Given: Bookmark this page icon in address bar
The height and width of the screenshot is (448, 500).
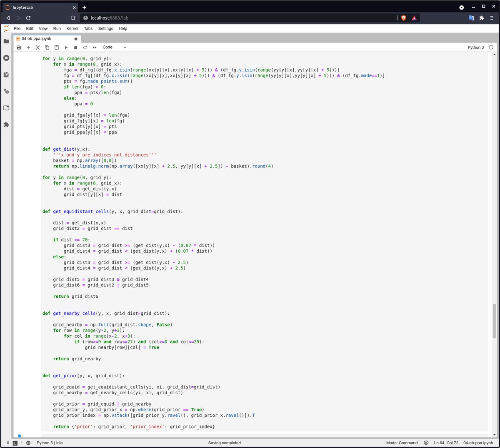Looking at the screenshot, I should point(73,18).
